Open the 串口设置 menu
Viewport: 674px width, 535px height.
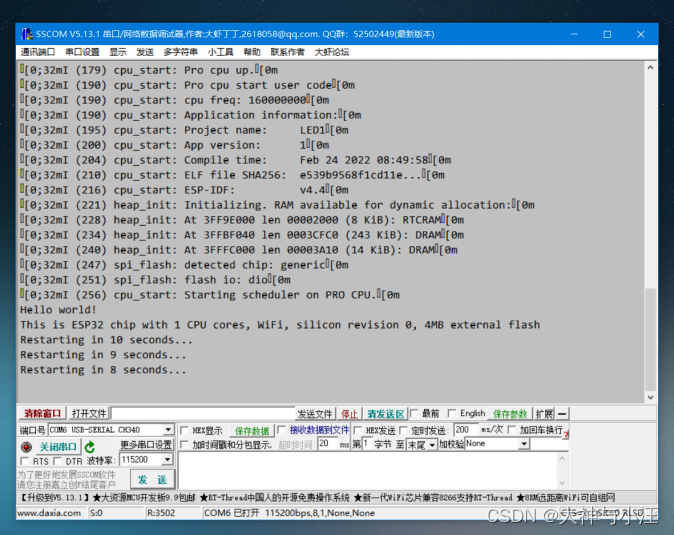pos(82,52)
